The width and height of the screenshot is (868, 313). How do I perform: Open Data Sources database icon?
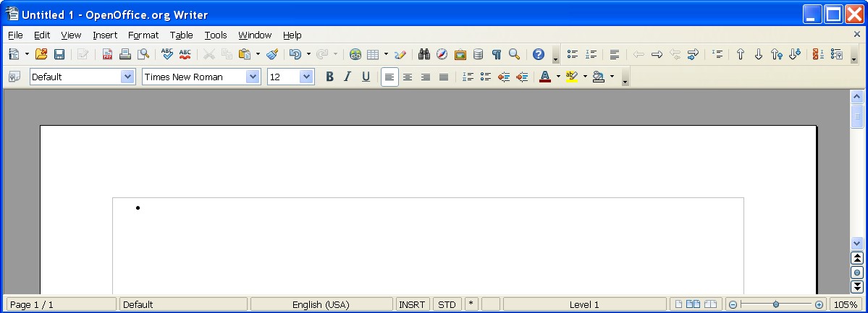tap(479, 54)
